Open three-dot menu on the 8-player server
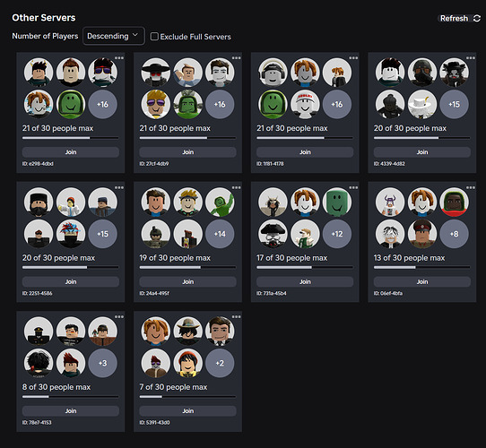Viewport: 486px width, 448px height. [119, 316]
